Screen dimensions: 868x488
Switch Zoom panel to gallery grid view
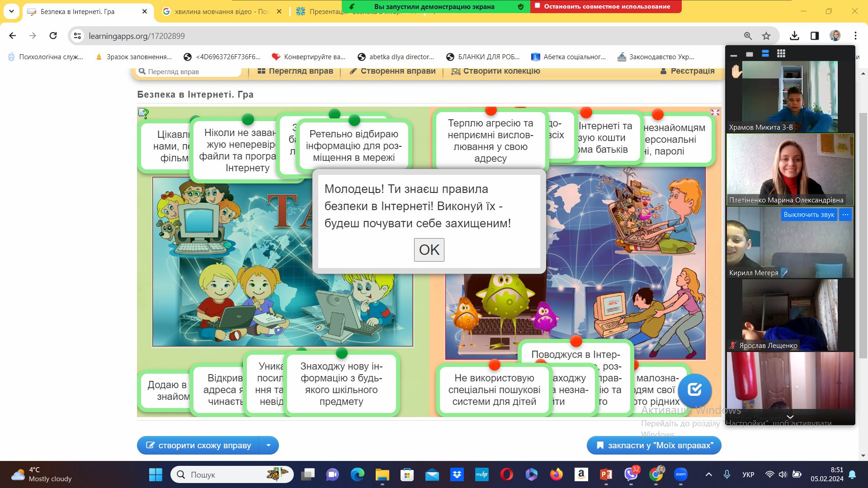781,54
